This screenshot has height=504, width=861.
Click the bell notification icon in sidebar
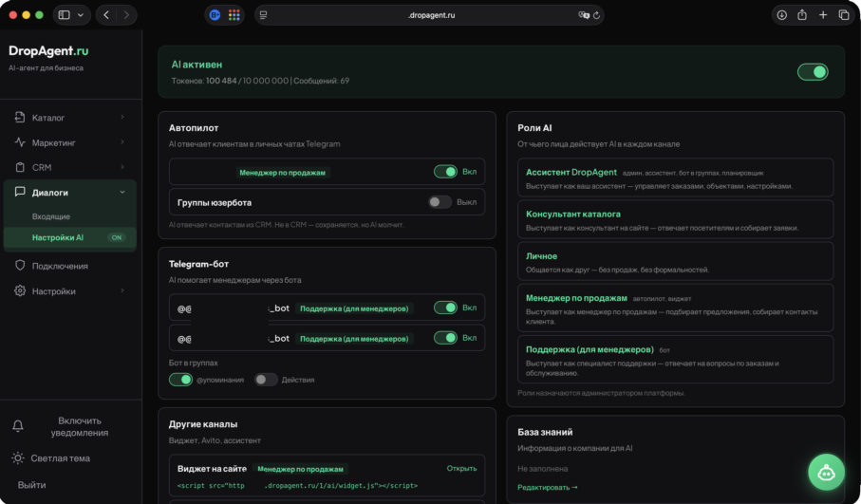pyautogui.click(x=18, y=427)
